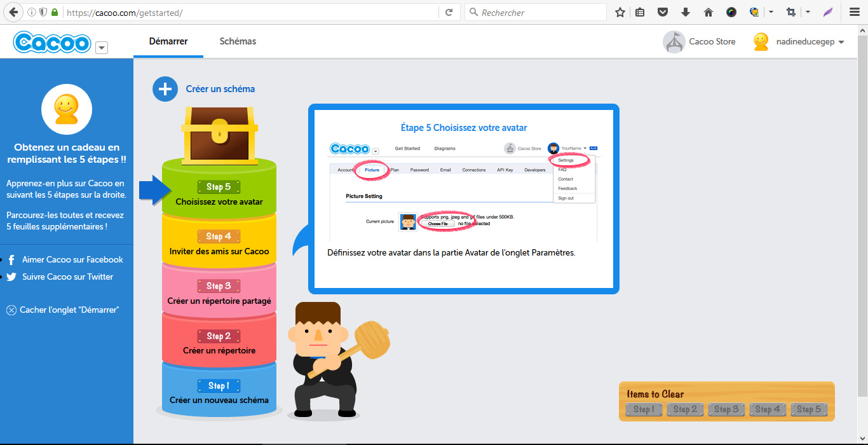This screenshot has width=868, height=445.
Task: Click the Cacoo Store tent icon
Action: pos(674,42)
